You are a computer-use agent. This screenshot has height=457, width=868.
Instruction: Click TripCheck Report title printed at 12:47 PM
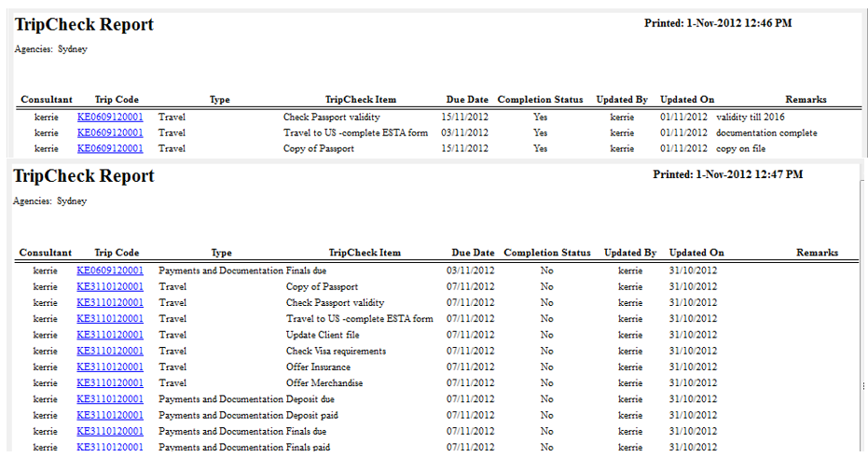84,176
